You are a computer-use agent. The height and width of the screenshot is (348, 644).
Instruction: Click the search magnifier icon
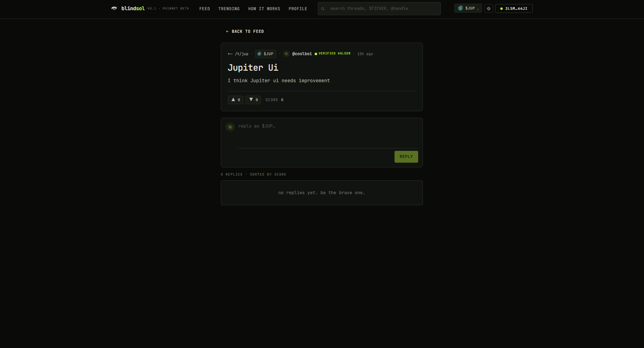point(323,9)
